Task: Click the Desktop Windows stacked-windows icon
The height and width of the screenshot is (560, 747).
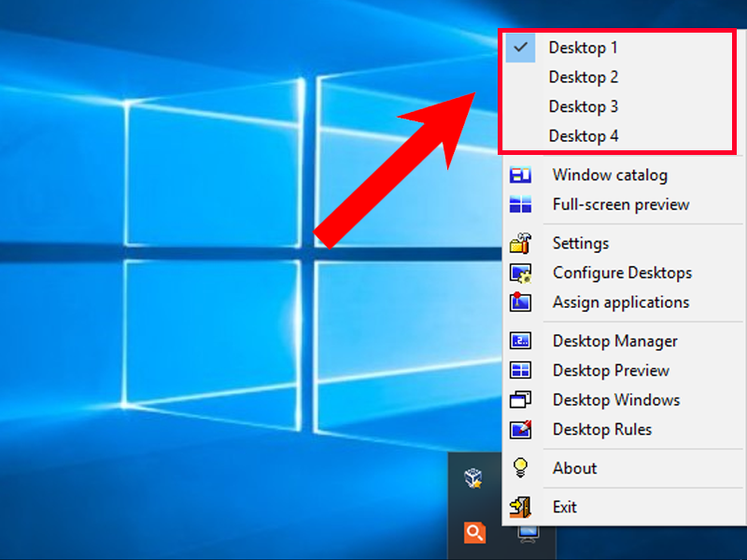Action: click(x=520, y=400)
